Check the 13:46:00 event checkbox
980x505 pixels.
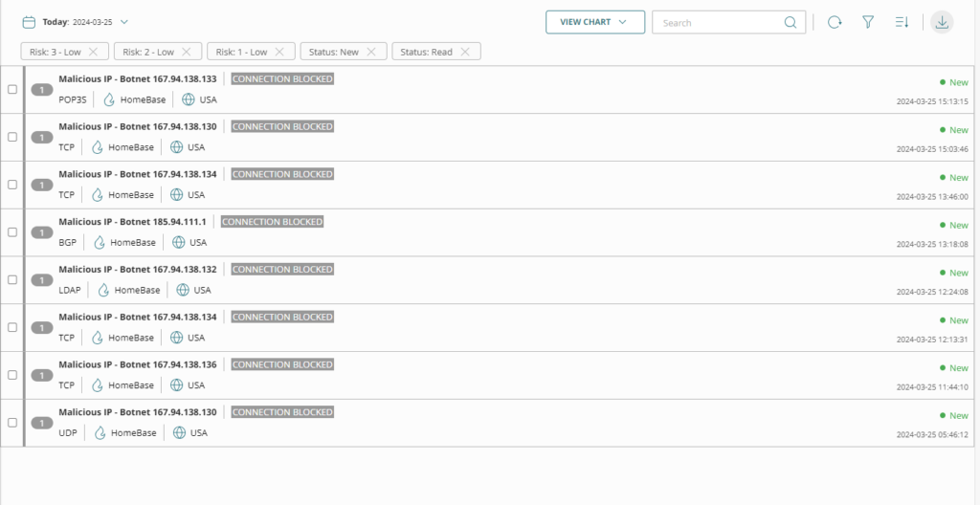click(x=12, y=185)
